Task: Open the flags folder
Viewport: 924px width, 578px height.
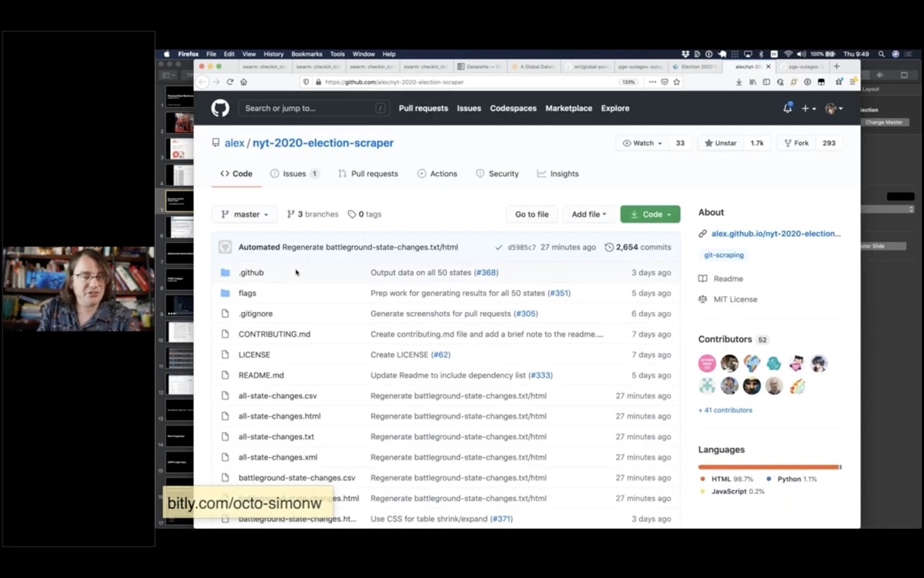Action: tap(247, 294)
